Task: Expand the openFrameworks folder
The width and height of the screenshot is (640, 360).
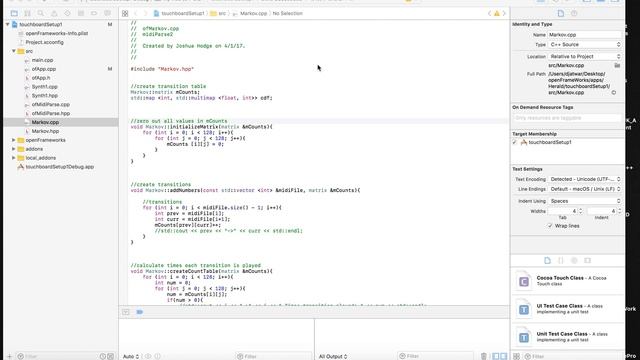Action: (14, 140)
